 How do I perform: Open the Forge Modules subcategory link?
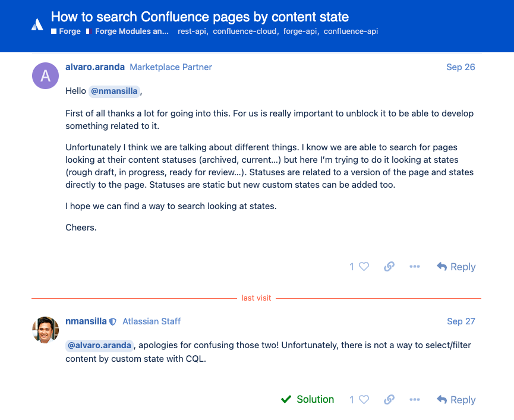tap(128, 31)
